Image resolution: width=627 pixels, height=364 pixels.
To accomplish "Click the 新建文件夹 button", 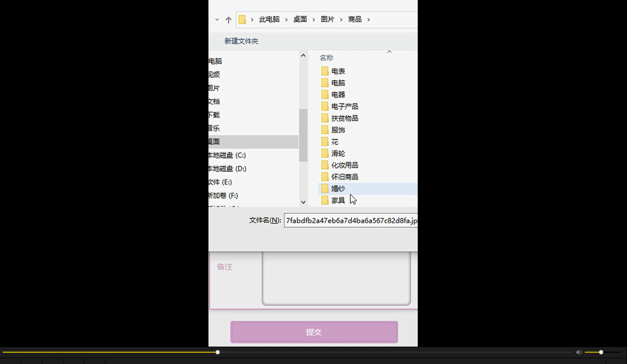I will coord(241,41).
